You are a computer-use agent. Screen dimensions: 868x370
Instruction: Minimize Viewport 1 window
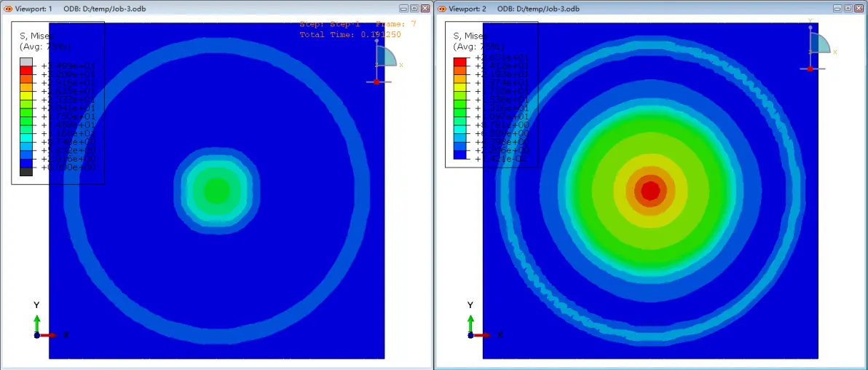coord(404,8)
